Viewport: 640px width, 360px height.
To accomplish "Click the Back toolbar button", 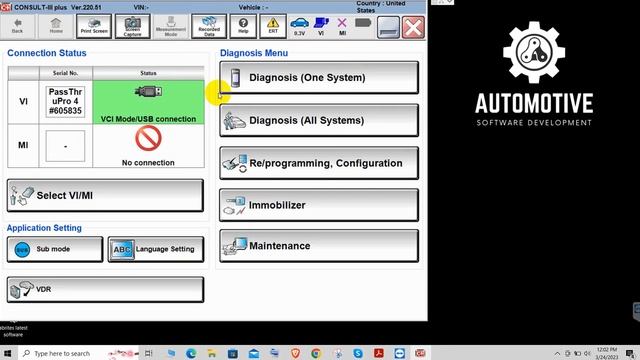I will (x=18, y=27).
